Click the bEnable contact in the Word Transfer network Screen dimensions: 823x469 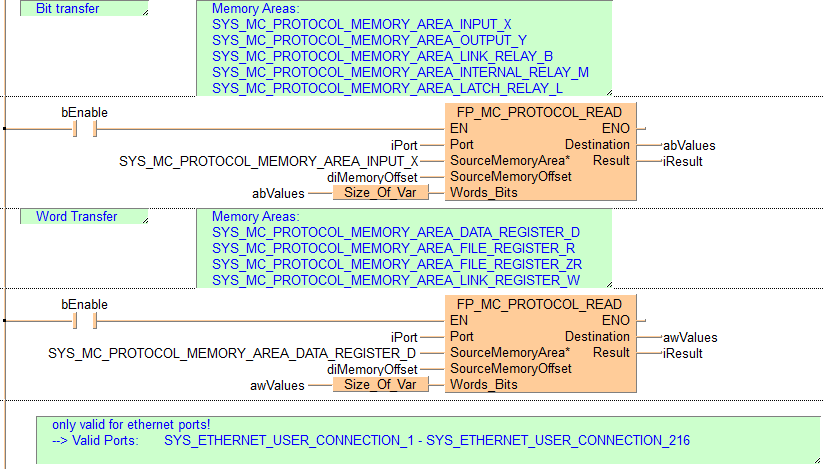point(84,321)
